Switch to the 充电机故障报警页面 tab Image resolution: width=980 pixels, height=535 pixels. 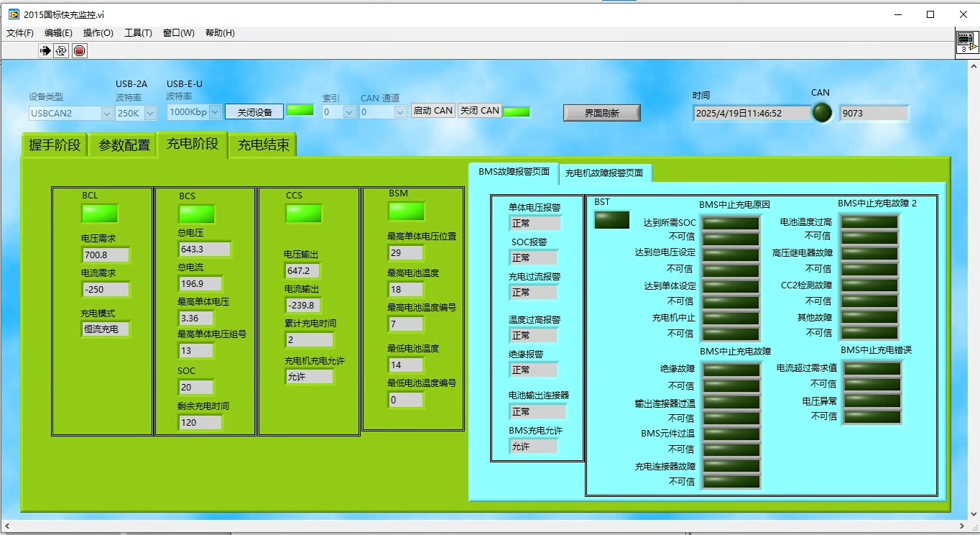(x=605, y=173)
